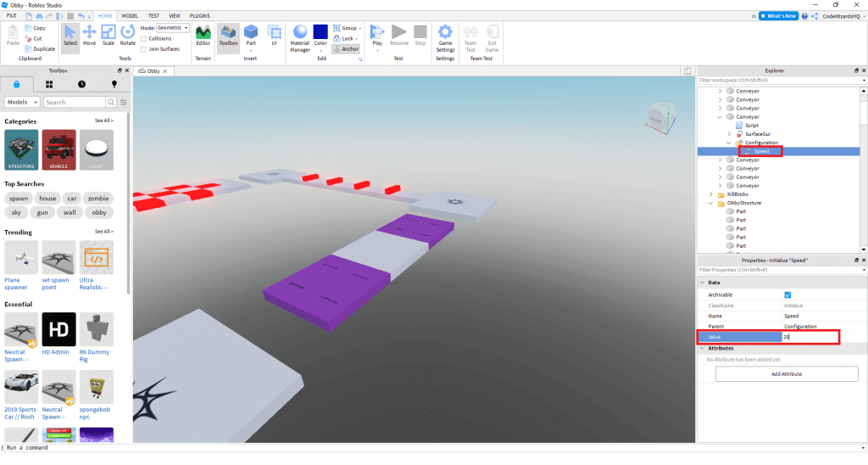Uncheck the Archivable checkbox
This screenshot has height=465, width=868.
click(x=787, y=294)
